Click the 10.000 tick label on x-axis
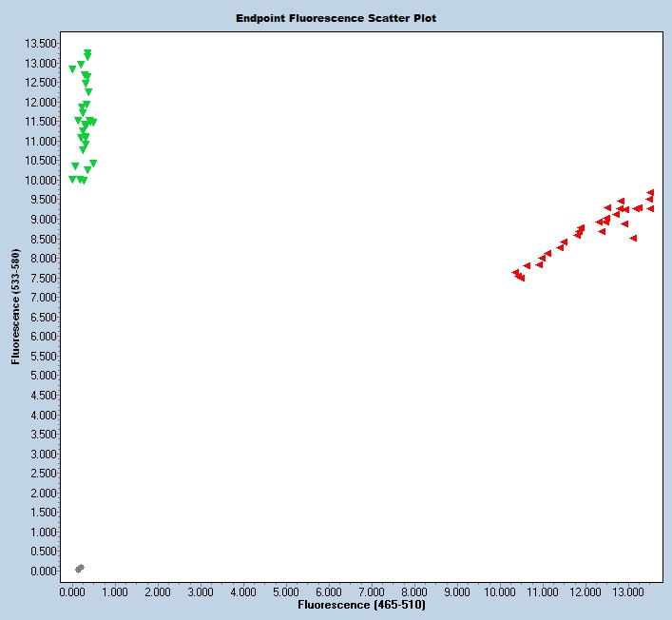The height and width of the screenshot is (620, 672). (x=500, y=591)
